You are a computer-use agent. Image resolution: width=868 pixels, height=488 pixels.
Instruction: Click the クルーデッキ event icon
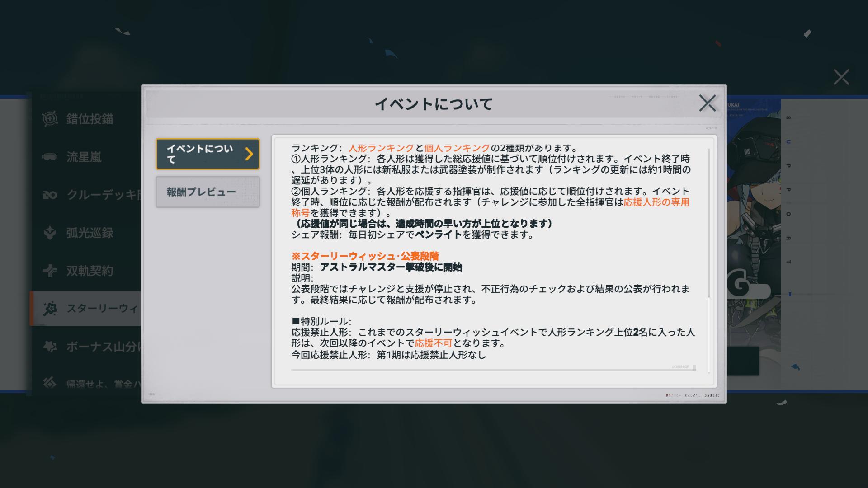[50, 195]
